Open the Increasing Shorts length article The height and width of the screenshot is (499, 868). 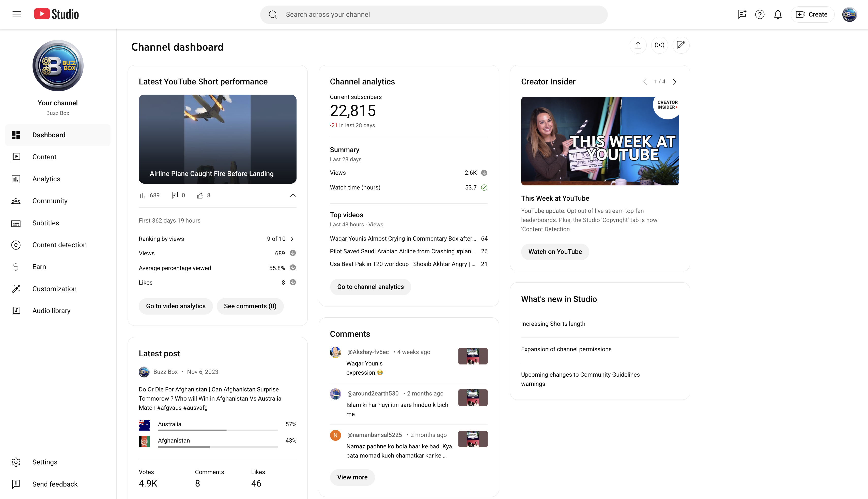pos(553,324)
